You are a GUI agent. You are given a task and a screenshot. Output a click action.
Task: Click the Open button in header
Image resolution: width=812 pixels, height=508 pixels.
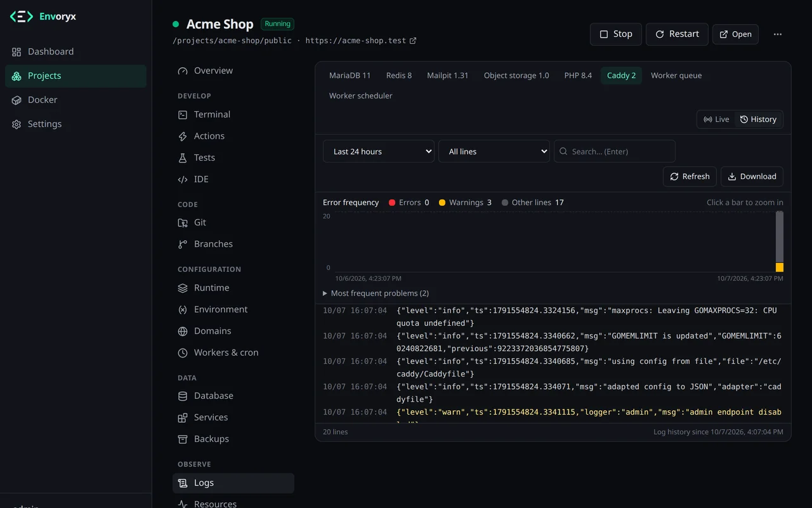pos(735,34)
